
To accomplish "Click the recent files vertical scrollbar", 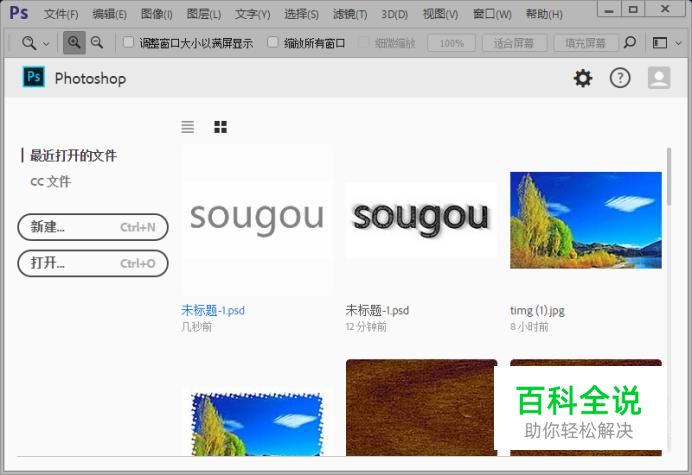I will (x=669, y=177).
